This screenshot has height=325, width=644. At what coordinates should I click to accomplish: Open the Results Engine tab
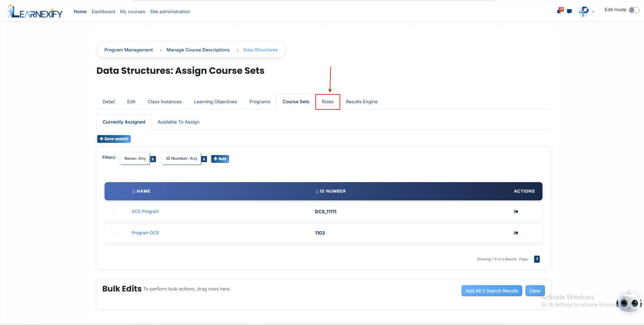[x=362, y=102]
